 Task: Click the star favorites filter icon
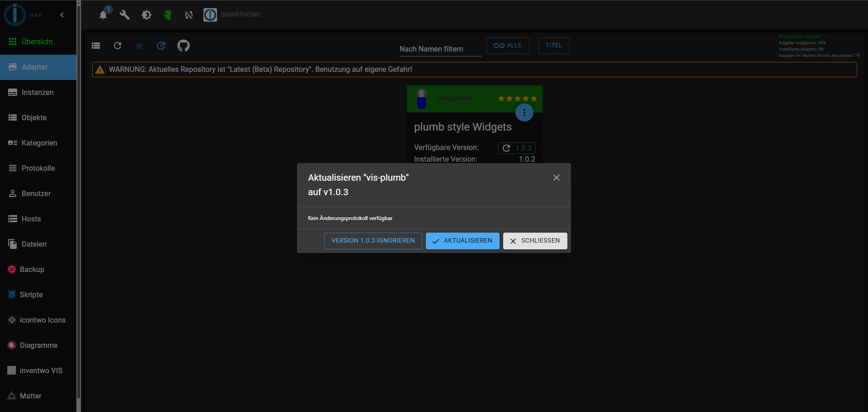[x=139, y=46]
